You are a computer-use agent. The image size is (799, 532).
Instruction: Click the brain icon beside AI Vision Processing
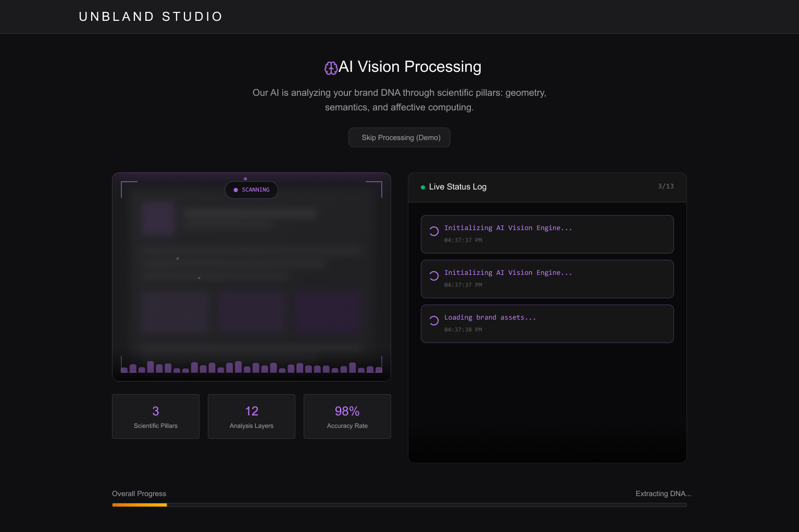point(331,68)
